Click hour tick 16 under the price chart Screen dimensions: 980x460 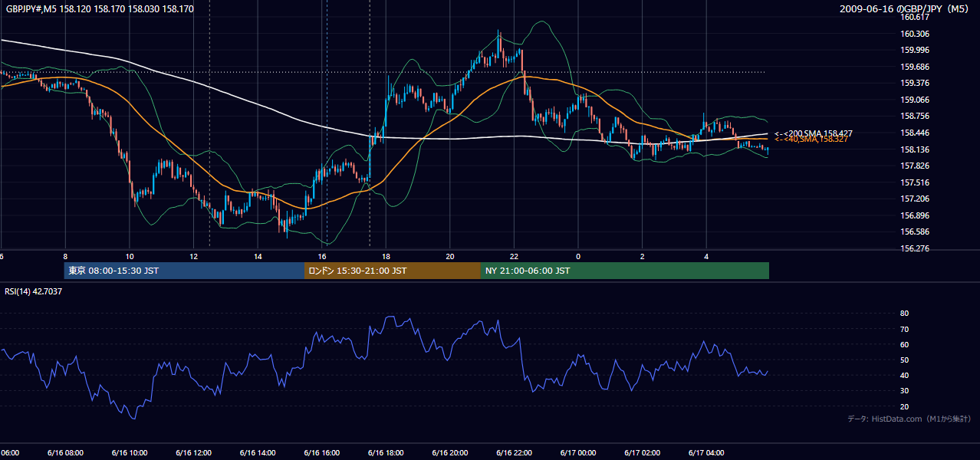(322, 256)
